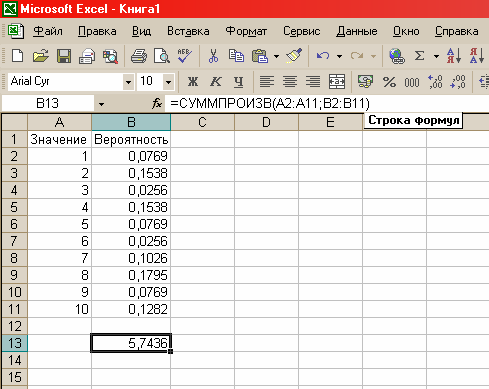Select column C header
Screen dimensions: 489x389
pos(202,122)
